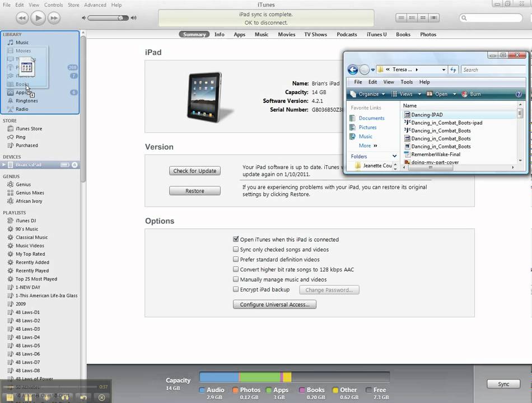Image resolution: width=532 pixels, height=403 pixels.
Task: Select Radio in the Library
Action: pyautogui.click(x=22, y=109)
